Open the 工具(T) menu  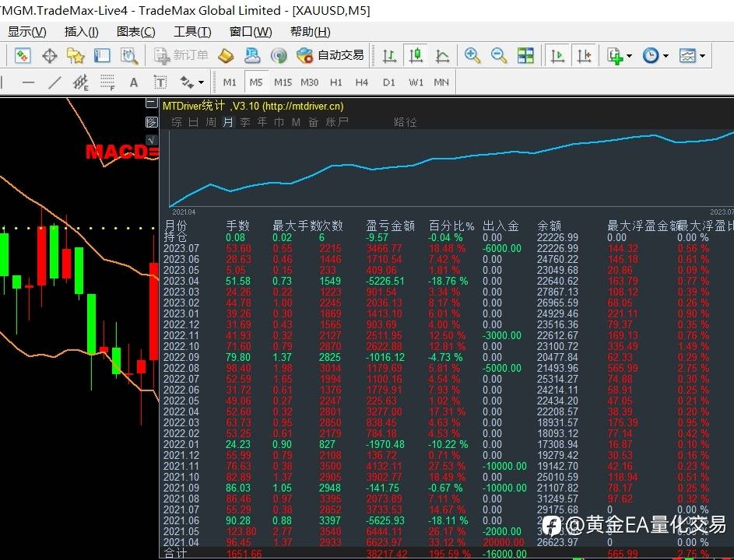pos(192,32)
